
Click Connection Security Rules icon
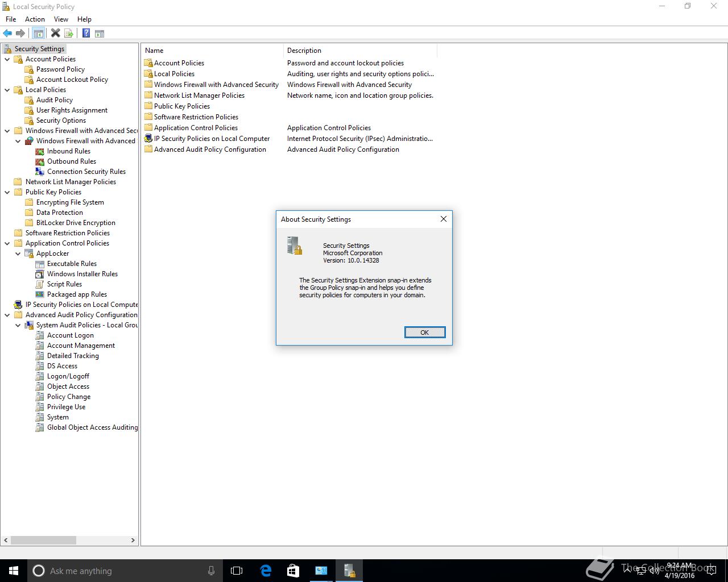pyautogui.click(x=40, y=172)
